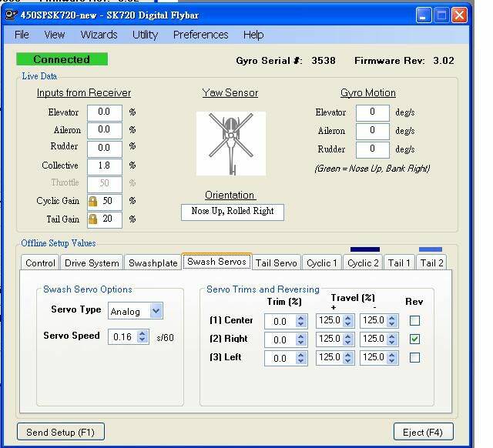Click the dark blue Cyclic 2 color bar
Screen dimensions: 493x448
(364, 249)
